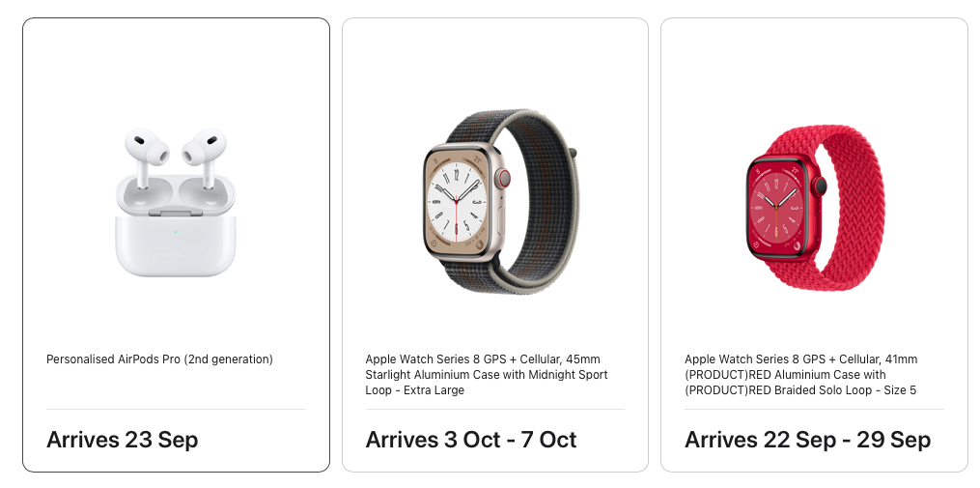Screen dimensions: 980x488
Task: Click Arrives 3 Oct - 7 Oct text
Action: 470,439
